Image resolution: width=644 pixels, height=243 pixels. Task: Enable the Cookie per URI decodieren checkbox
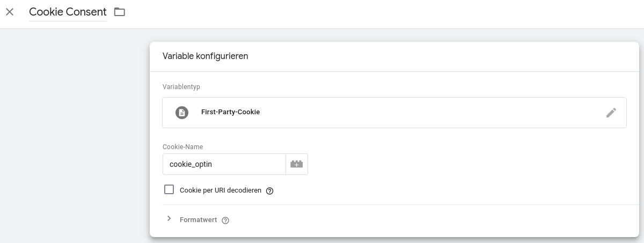[x=169, y=189]
